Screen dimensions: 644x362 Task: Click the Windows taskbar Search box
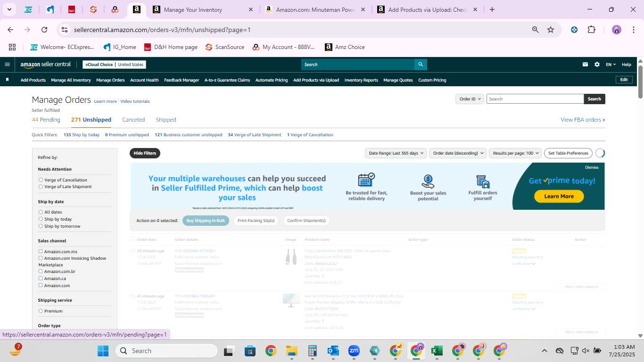(167, 351)
